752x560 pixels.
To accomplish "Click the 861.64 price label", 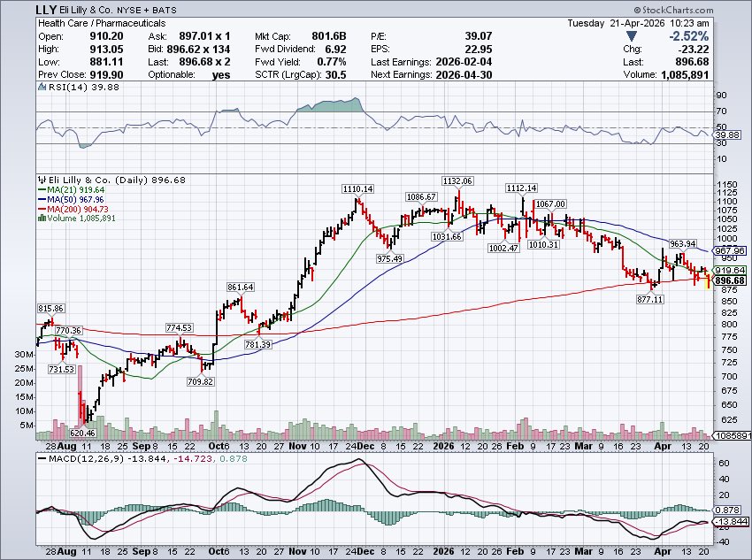I will [241, 288].
